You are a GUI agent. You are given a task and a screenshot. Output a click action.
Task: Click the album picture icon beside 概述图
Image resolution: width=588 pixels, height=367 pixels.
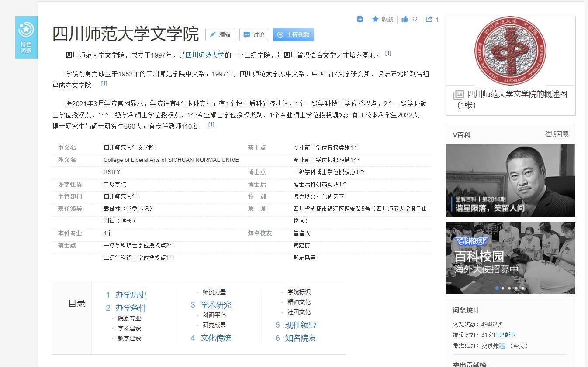(459, 95)
